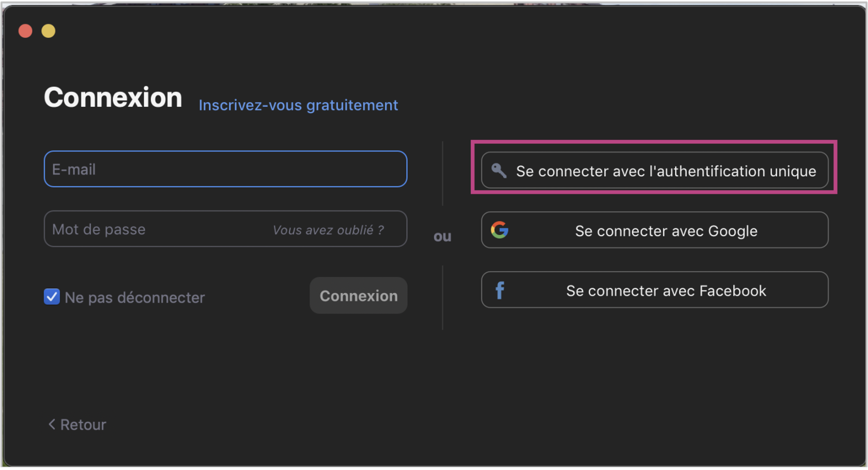Click the 'ou' separator text
Image resolution: width=868 pixels, height=470 pixels.
(442, 237)
